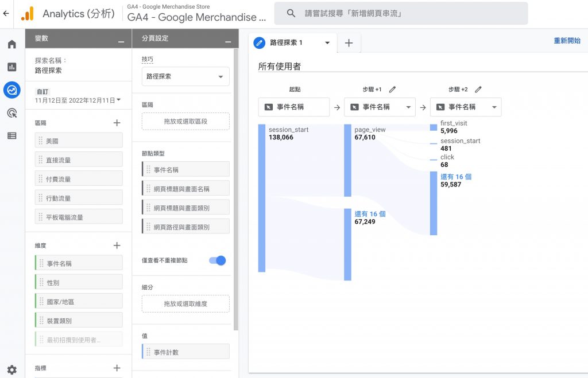This screenshot has height=378, width=588.
Task: Select the Explore icon in sidebar
Action: pyautogui.click(x=11, y=90)
